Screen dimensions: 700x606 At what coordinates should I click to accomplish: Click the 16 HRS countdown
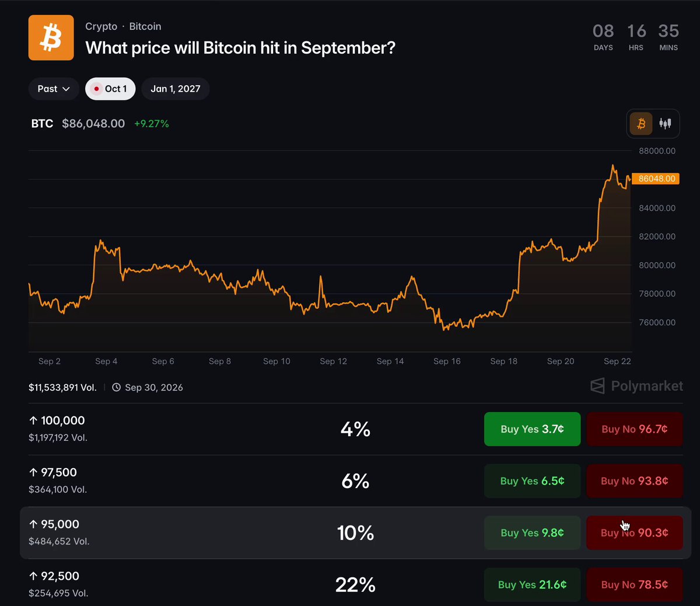click(636, 37)
